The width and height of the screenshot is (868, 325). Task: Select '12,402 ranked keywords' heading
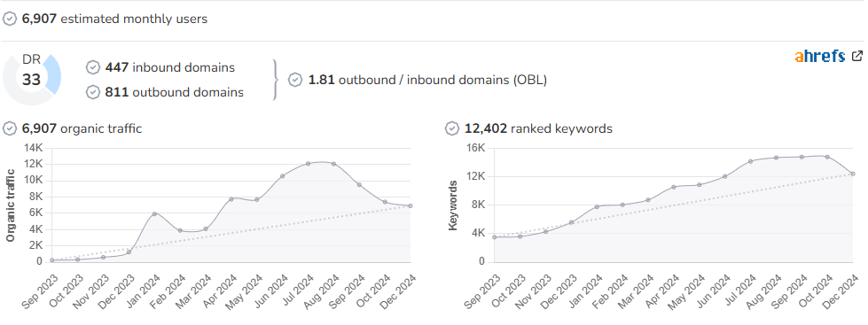point(539,128)
